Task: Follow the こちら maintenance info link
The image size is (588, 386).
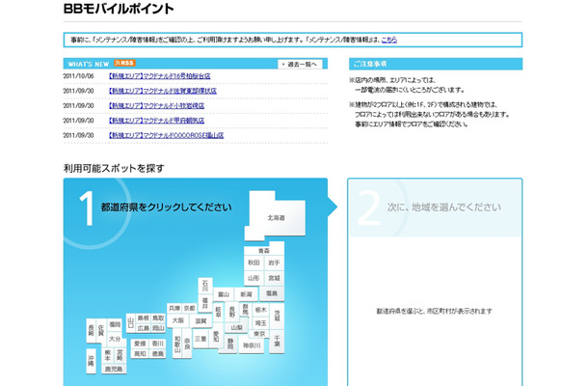Action: click(388, 40)
